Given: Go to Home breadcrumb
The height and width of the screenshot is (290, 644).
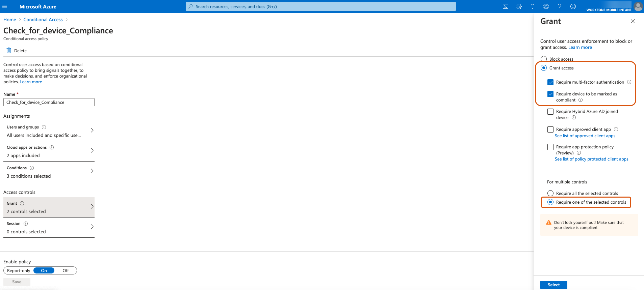Looking at the screenshot, I should (x=10, y=20).
